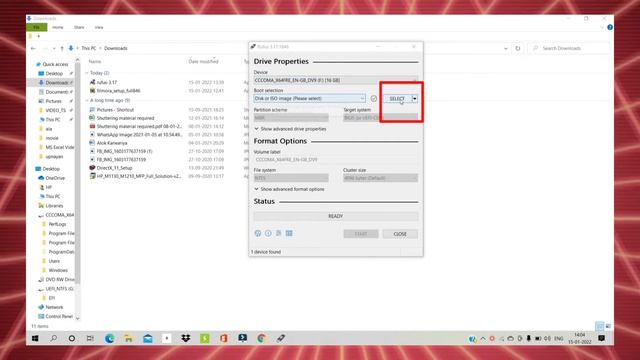This screenshot has width=640, height=360.
Task: Open File system dropdown
Action: click(x=291, y=178)
